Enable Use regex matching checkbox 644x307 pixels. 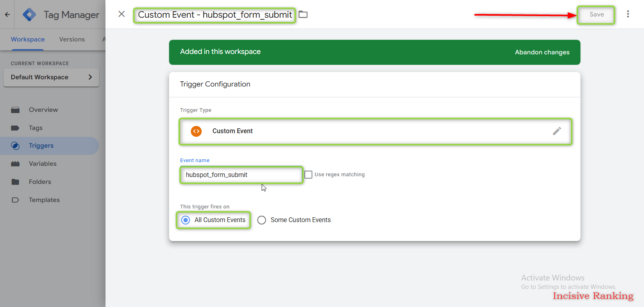coord(308,175)
